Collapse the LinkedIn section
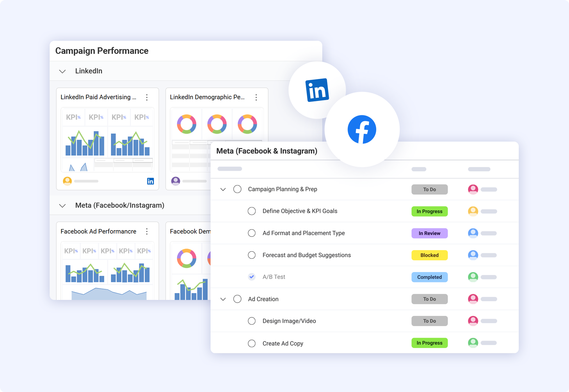Image resolution: width=569 pixels, height=392 pixels. (63, 71)
